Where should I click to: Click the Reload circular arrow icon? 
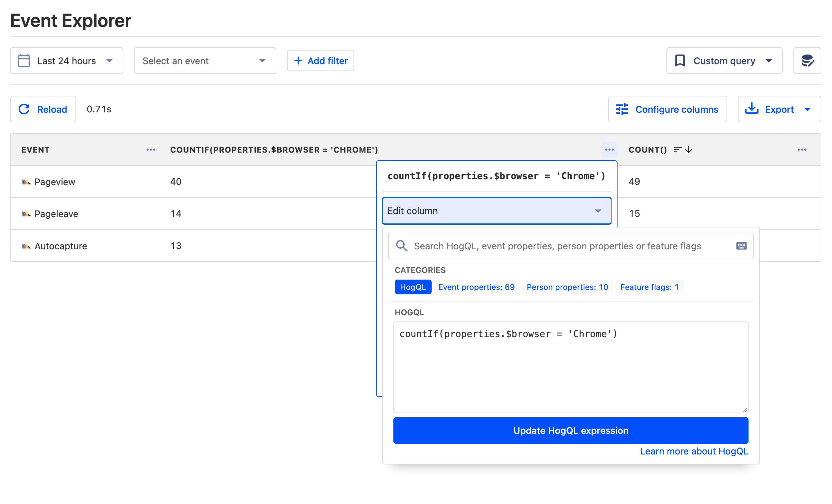coord(24,109)
